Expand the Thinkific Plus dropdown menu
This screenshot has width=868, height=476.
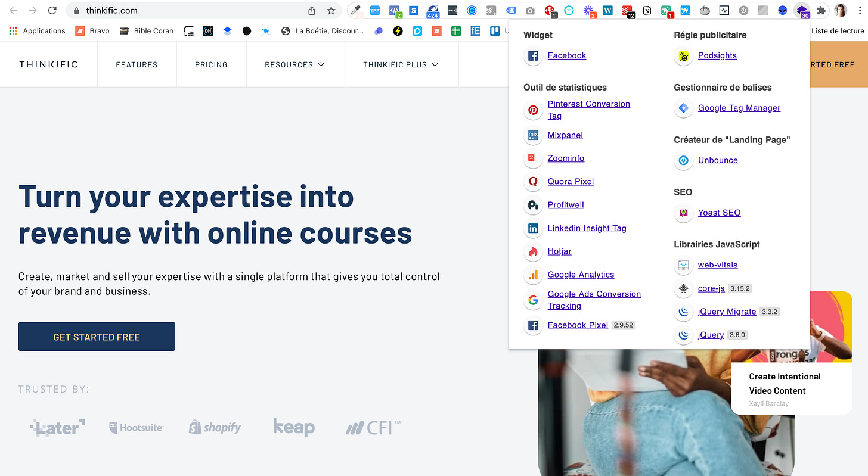401,64
